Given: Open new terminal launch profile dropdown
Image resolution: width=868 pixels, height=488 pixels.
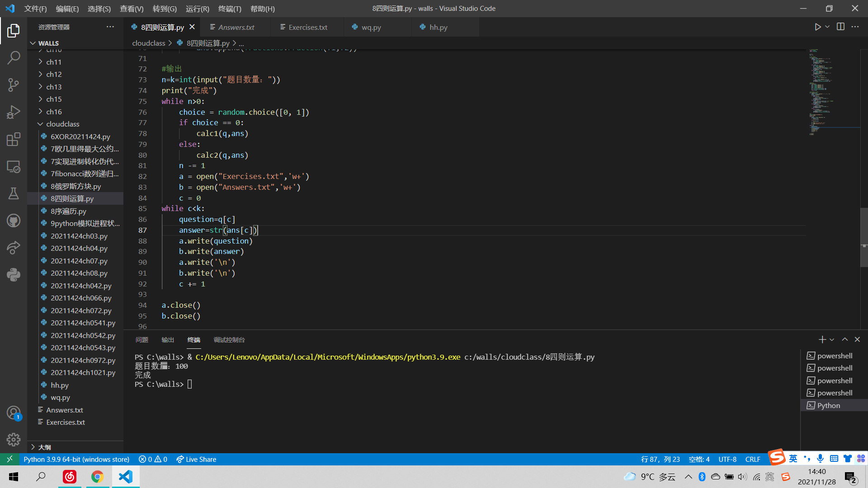Looking at the screenshot, I should [x=832, y=339].
